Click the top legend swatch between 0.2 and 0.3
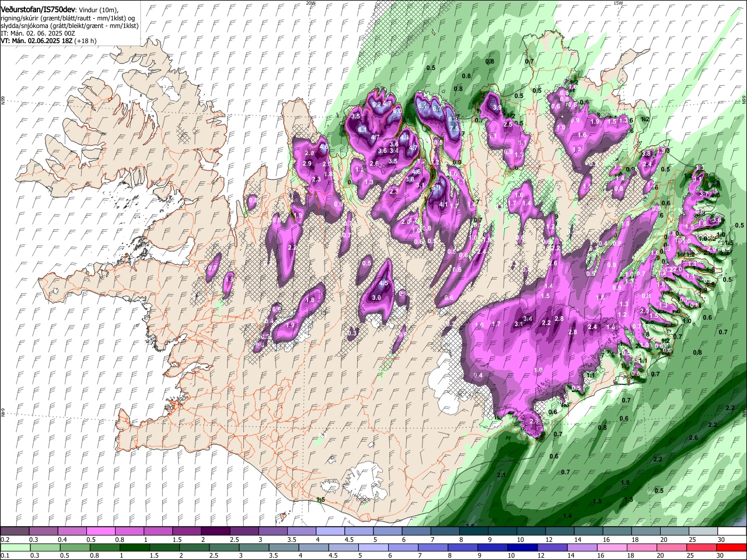The width and height of the screenshot is (747, 560). click(x=16, y=531)
